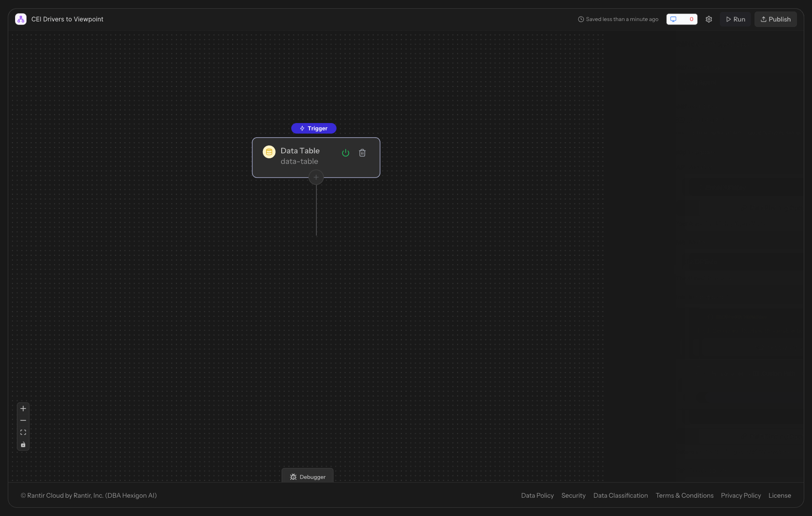
Task: Toggle the canvas lock
Action: point(23,445)
